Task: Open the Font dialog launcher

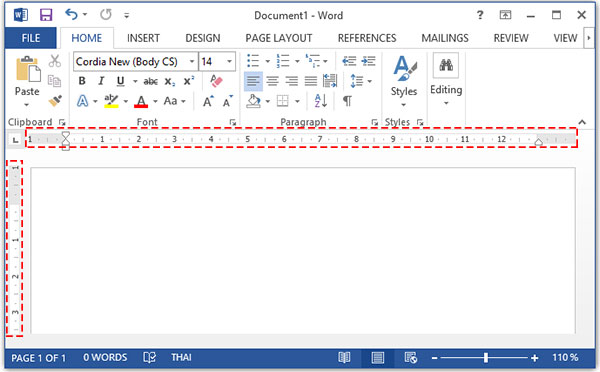Action: [x=233, y=122]
